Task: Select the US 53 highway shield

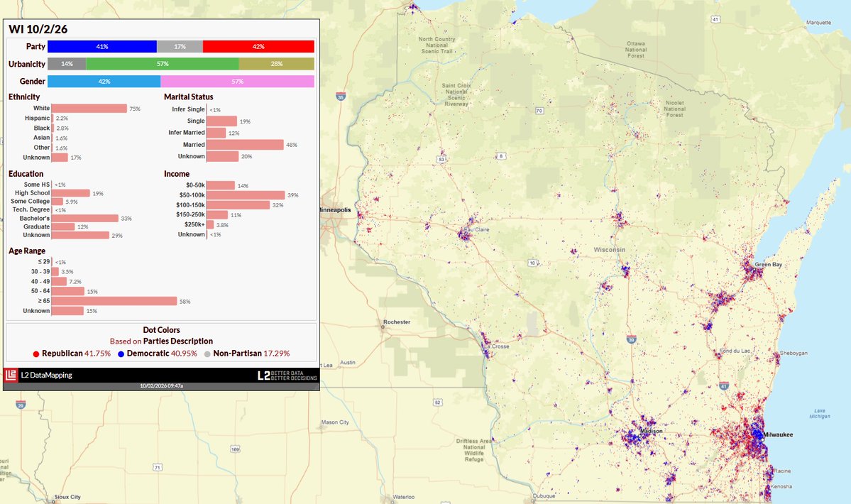Action: click(x=441, y=159)
